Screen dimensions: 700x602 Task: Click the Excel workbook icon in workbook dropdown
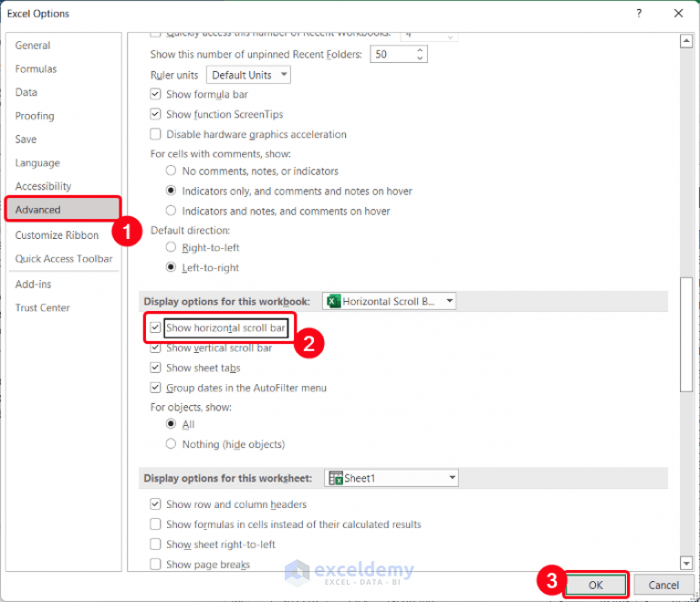coord(333,301)
